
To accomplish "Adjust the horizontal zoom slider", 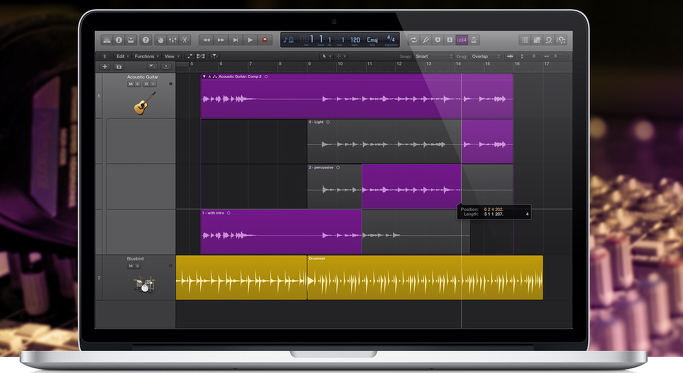I will 556,56.
